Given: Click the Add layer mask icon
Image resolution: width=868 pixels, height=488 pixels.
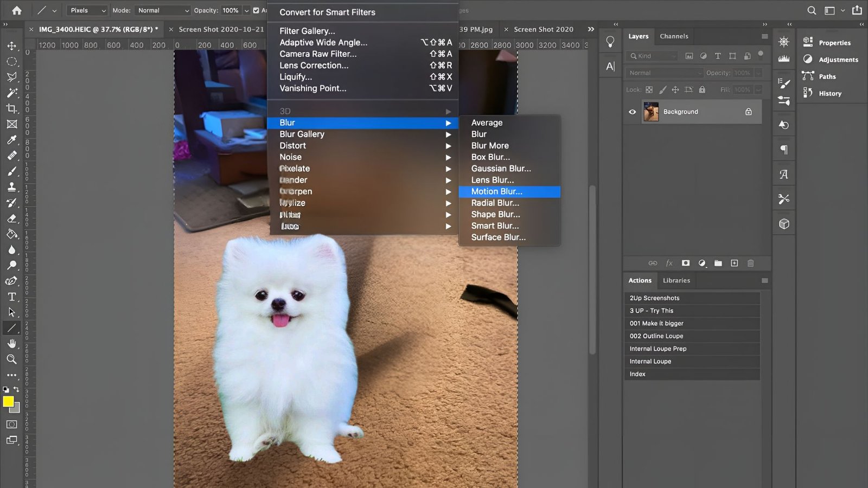Looking at the screenshot, I should [686, 263].
